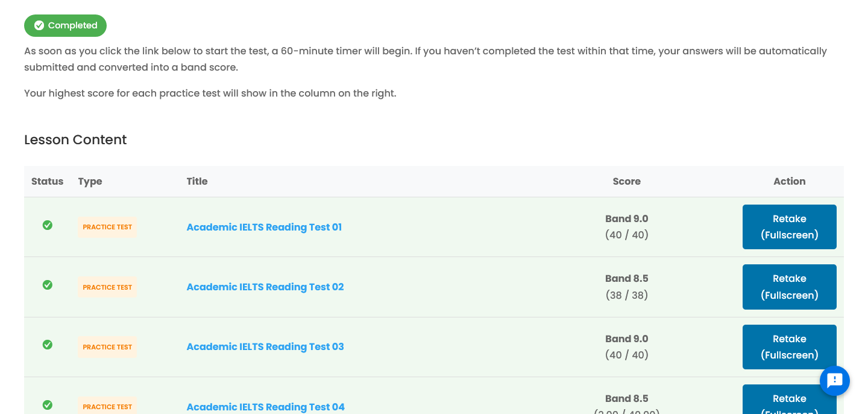
Task: Click green checkmark status for Reading Test 03
Action: point(47,345)
